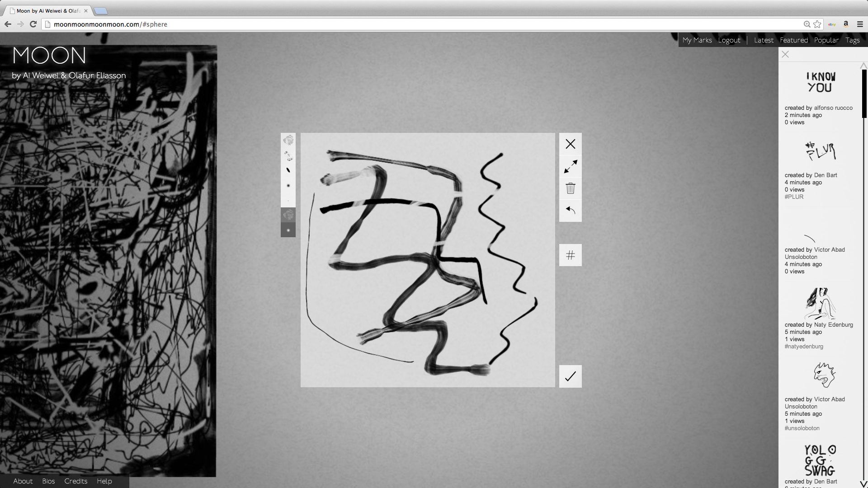The height and width of the screenshot is (488, 868).
Task: Click the delete/trash icon
Action: click(x=570, y=188)
